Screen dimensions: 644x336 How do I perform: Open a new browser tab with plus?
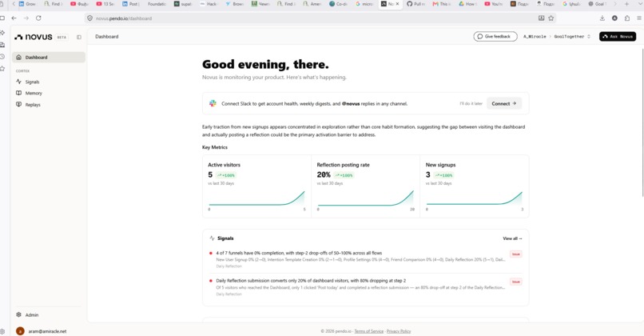(626, 4)
